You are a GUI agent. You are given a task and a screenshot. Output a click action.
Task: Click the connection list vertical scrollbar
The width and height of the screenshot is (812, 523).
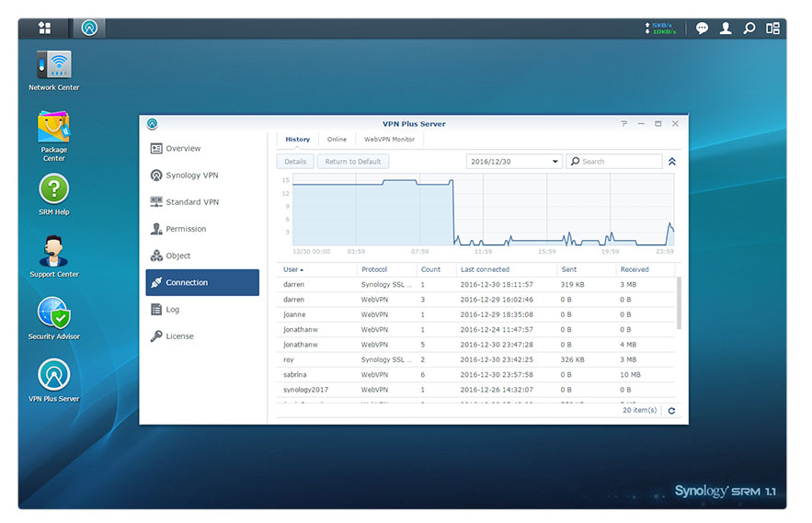click(679, 303)
